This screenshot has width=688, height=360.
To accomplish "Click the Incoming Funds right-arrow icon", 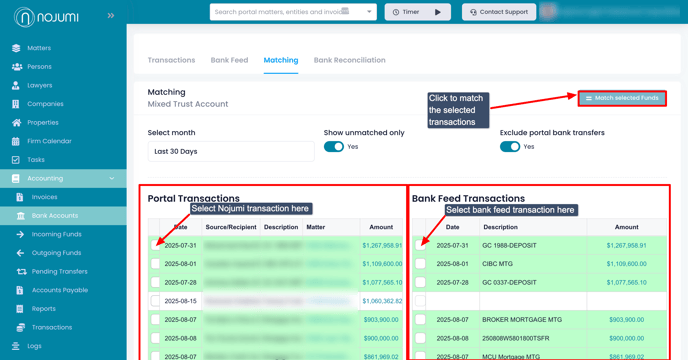I will [20, 234].
